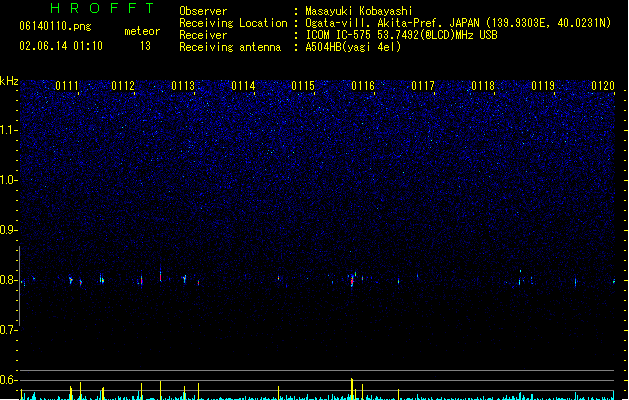
Task: Click time marker 0119
Action: tap(543, 86)
